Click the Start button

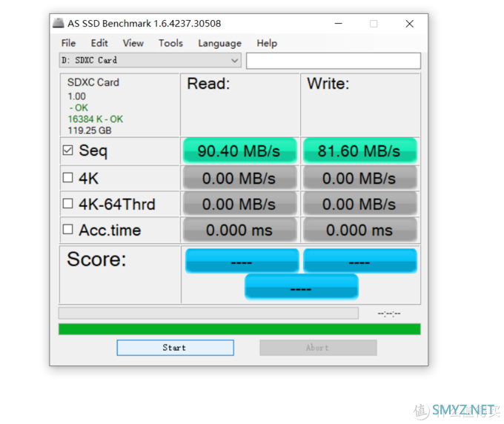click(x=175, y=348)
